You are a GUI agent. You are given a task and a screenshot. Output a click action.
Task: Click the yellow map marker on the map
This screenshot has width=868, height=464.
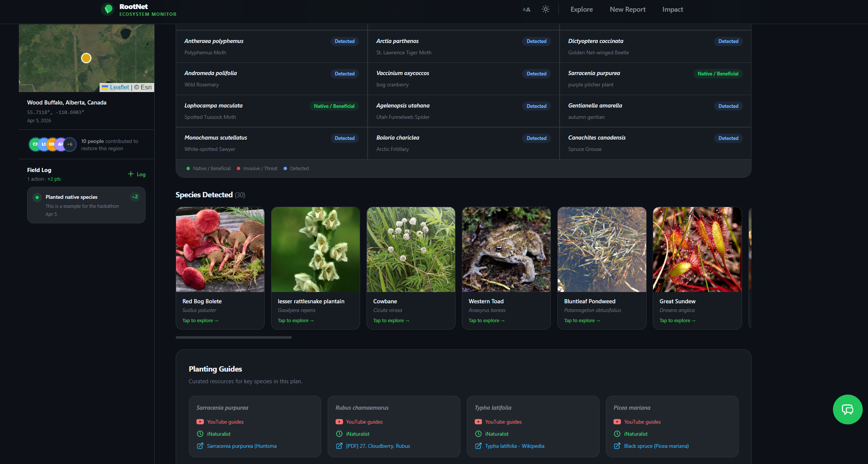[x=86, y=58]
